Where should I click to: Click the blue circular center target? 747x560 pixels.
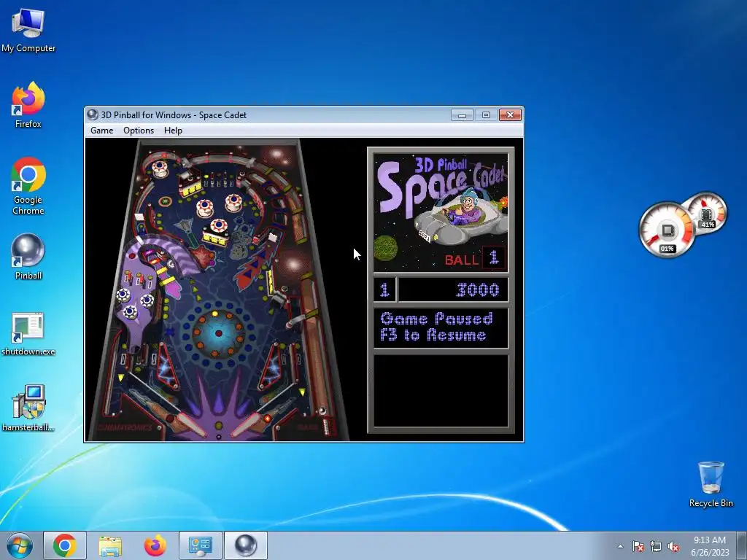point(219,332)
